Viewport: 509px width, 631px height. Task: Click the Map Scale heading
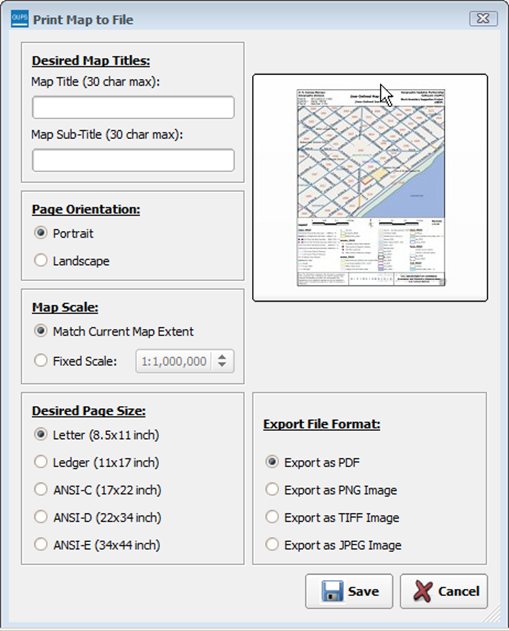[65, 307]
